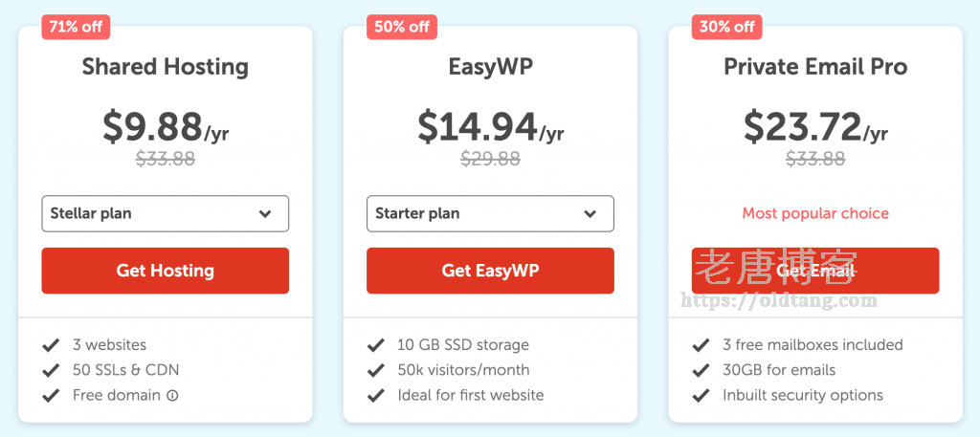The width and height of the screenshot is (980, 437).
Task: Open the Stellar plan dropdown
Action: [x=165, y=214]
